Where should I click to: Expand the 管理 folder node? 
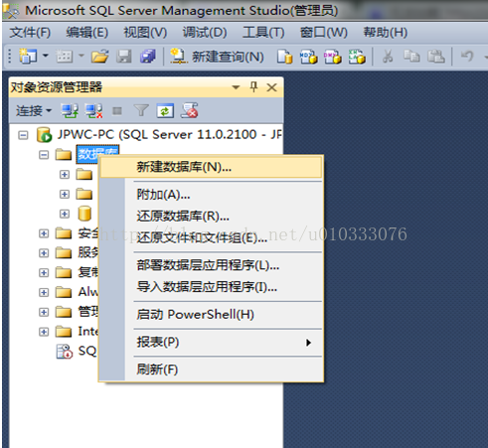[44, 312]
